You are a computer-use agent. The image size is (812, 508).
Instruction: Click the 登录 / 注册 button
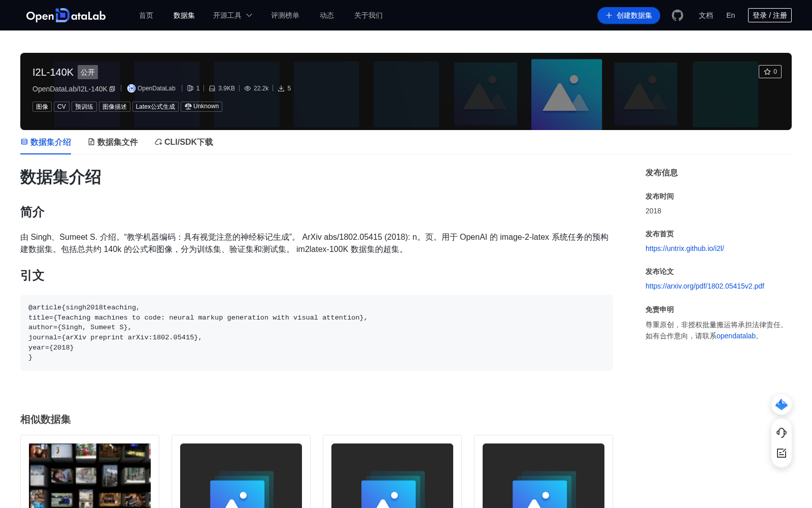770,15
